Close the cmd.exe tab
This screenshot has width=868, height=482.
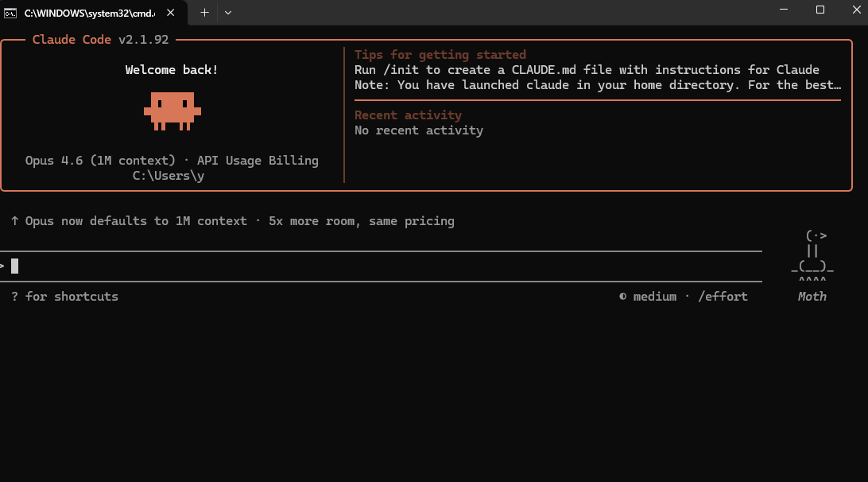pos(170,12)
